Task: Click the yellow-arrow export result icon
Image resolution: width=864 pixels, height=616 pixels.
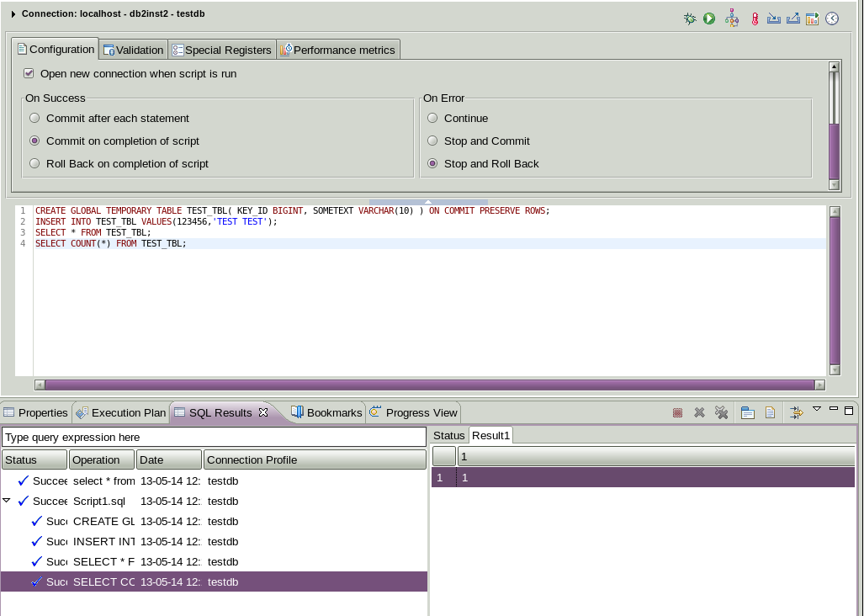Action: tap(796, 412)
